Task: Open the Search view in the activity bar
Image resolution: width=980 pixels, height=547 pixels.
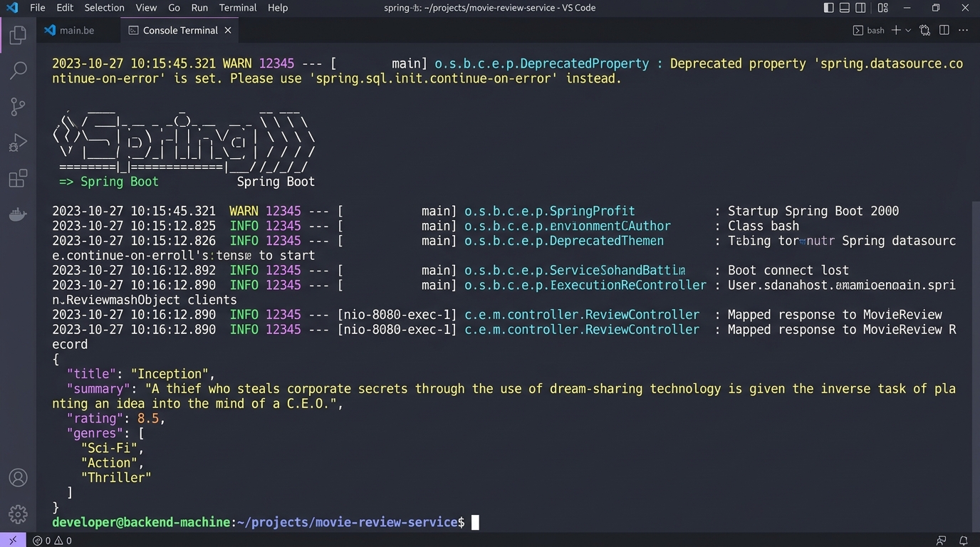Action: click(x=18, y=70)
